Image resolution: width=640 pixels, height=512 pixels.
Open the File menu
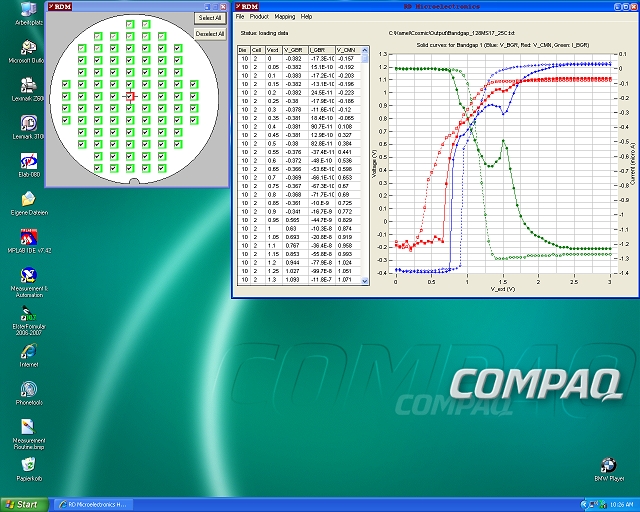tap(240, 17)
